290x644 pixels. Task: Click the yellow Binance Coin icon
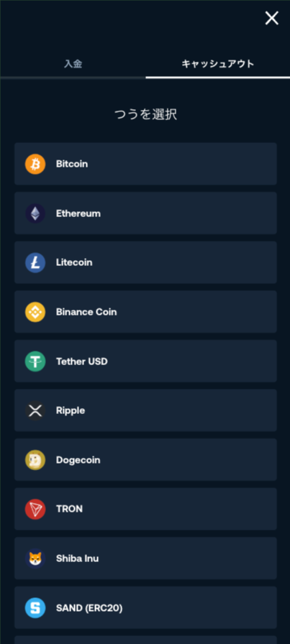pyautogui.click(x=35, y=312)
